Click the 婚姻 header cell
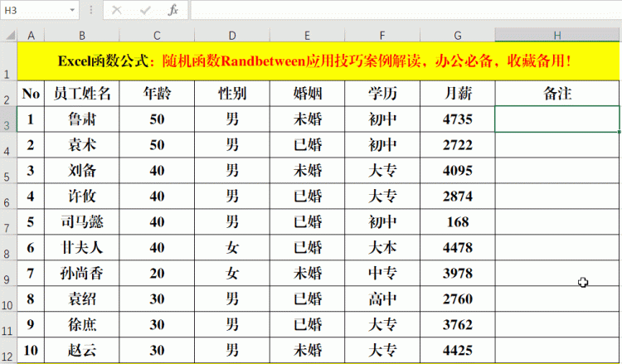 [307, 93]
